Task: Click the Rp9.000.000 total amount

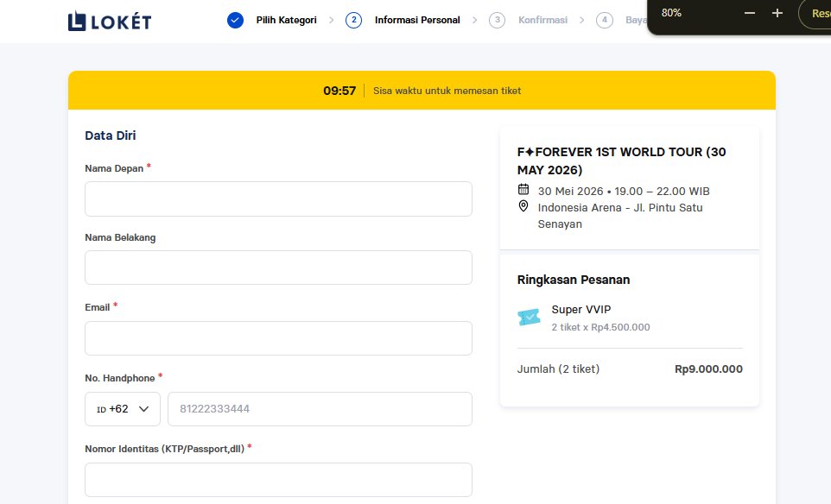Action: (708, 369)
